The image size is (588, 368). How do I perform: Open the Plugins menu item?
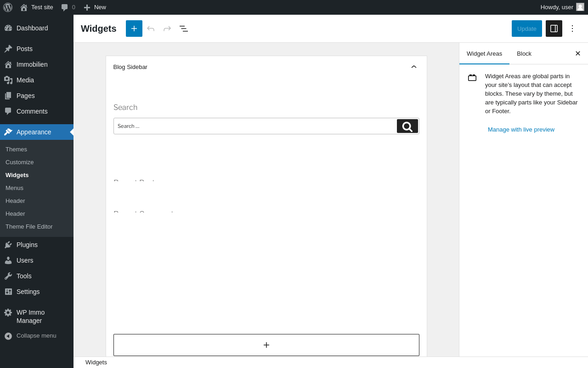coord(27,245)
